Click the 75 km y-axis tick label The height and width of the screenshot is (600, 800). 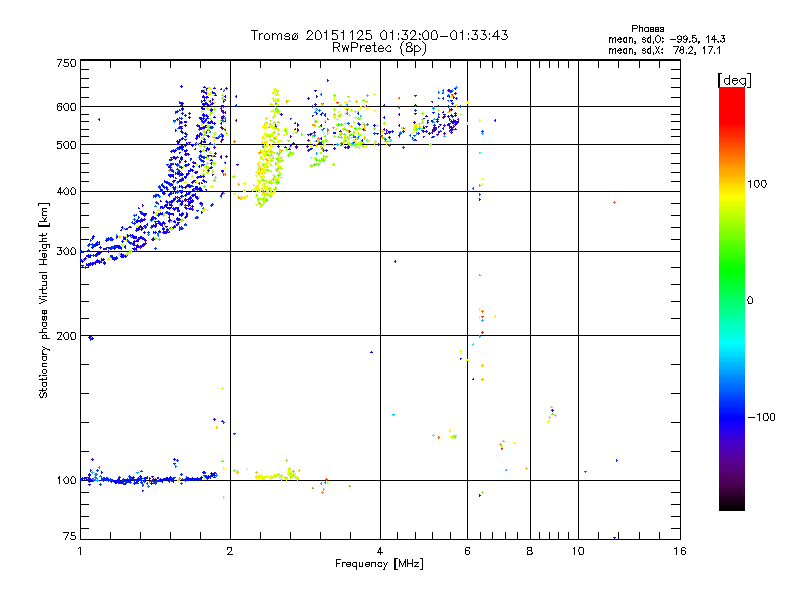pos(69,538)
